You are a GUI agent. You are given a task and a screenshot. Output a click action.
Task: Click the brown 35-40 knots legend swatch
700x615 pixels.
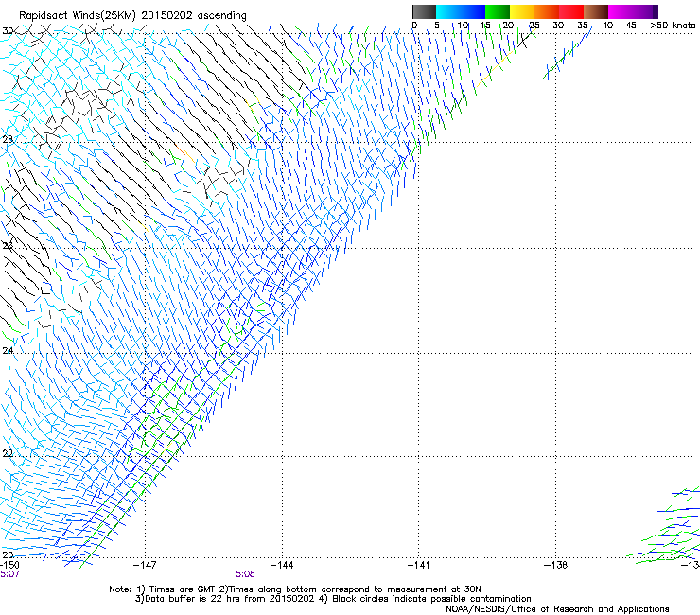click(596, 11)
